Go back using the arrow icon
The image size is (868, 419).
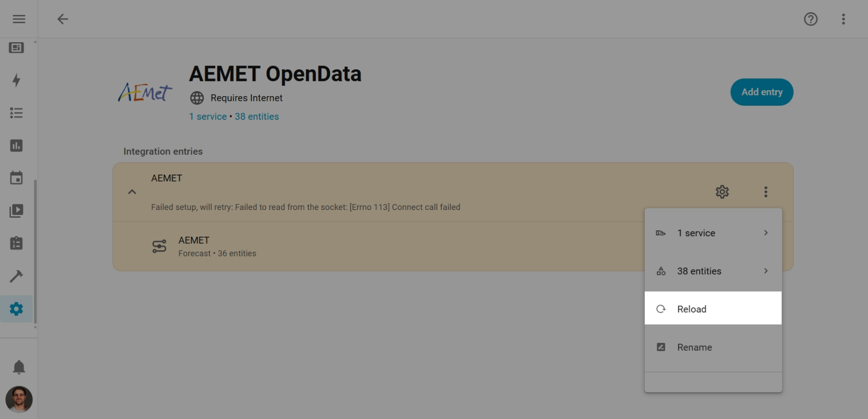click(63, 19)
